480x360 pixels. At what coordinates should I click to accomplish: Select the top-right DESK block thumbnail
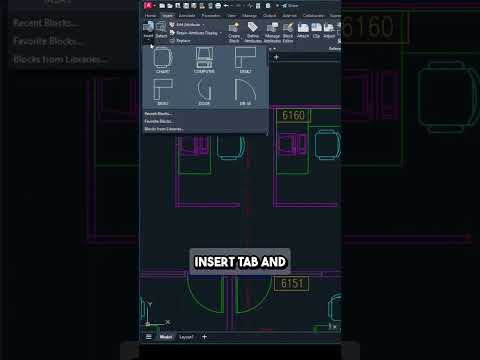(x=245, y=60)
